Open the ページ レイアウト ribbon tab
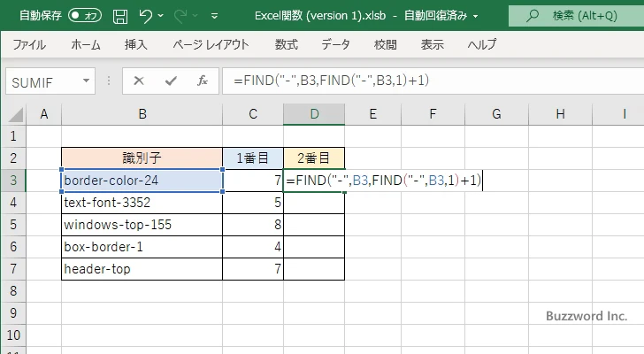The width and height of the screenshot is (644, 354). pos(211,44)
